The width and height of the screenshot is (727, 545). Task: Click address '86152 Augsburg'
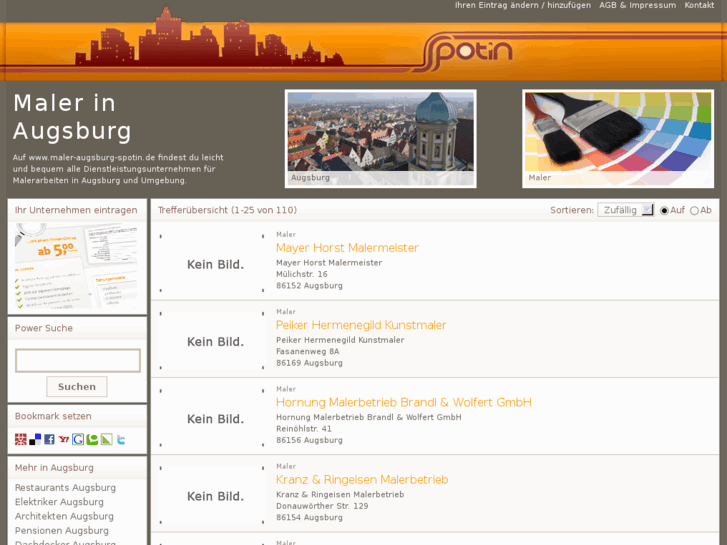[x=309, y=286]
